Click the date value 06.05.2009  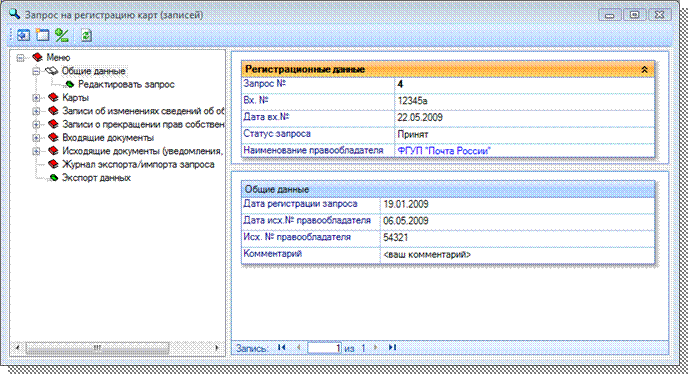click(x=406, y=221)
